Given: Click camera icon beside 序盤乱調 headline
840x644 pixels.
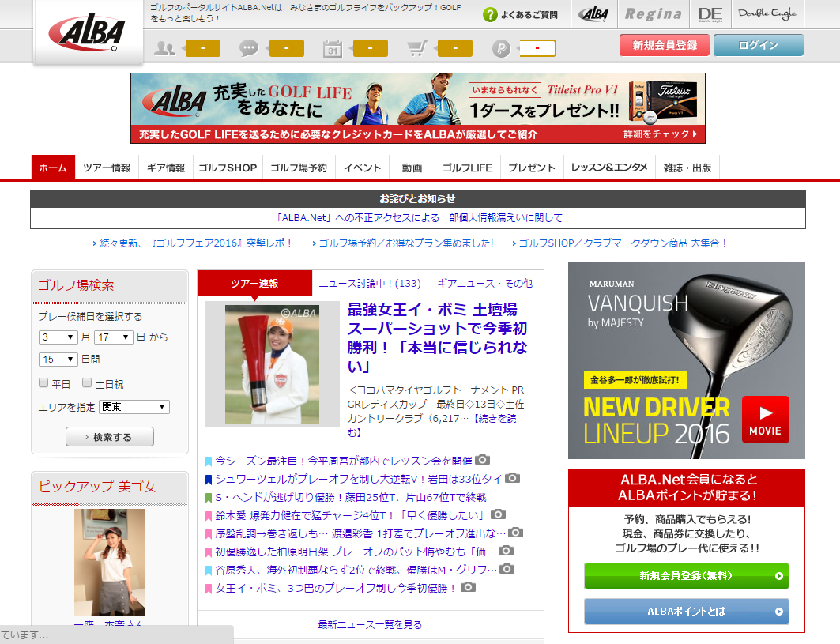Looking at the screenshot, I should click(515, 533).
